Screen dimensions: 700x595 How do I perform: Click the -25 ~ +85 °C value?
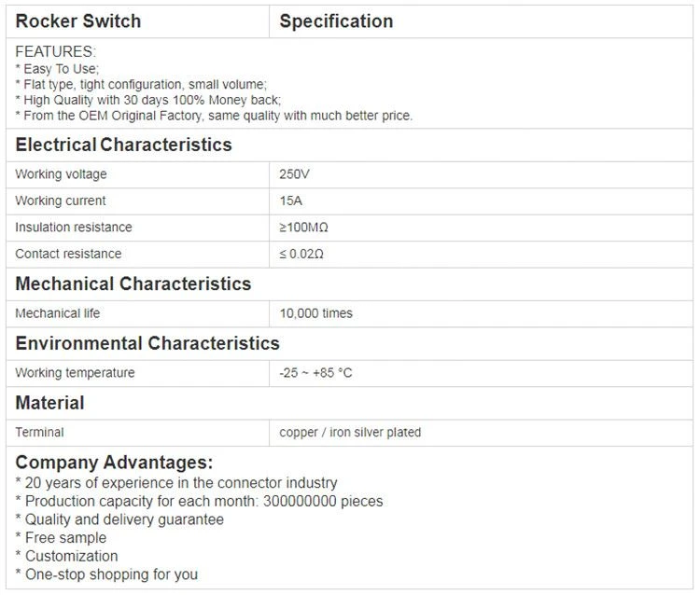pos(315,372)
